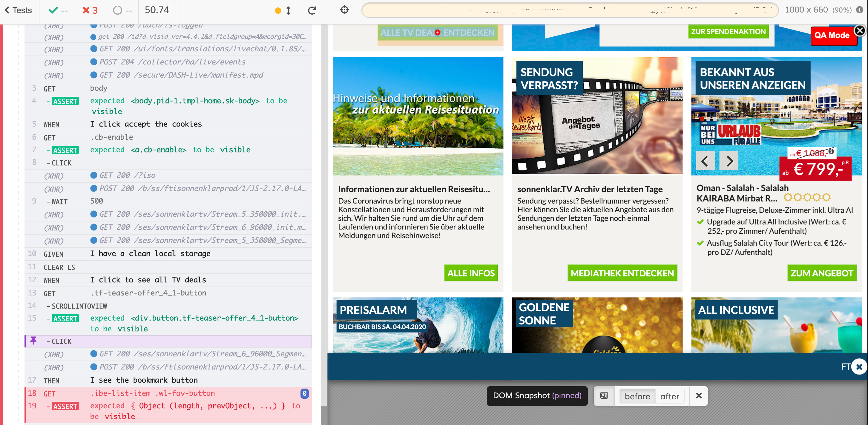This screenshot has width=868, height=425.
Task: Show the after snapshot state
Action: click(669, 396)
